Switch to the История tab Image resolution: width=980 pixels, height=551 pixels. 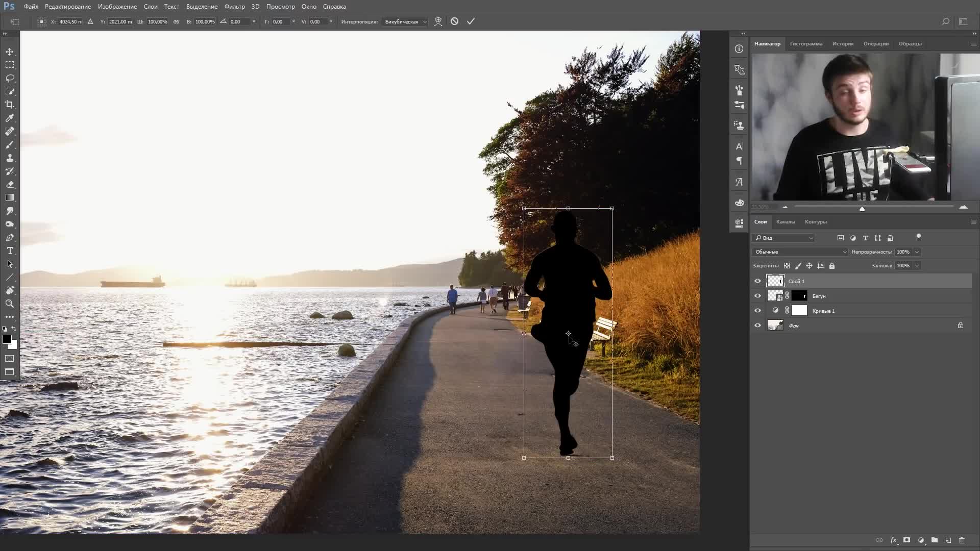pos(842,44)
